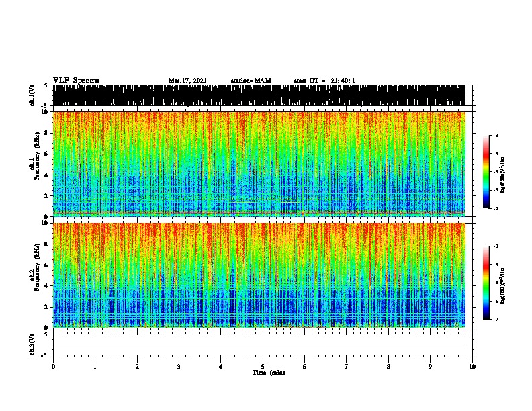This screenshot has width=532, height=411.
Task: Click the "10" tick on the time axis
Action: 472,367
